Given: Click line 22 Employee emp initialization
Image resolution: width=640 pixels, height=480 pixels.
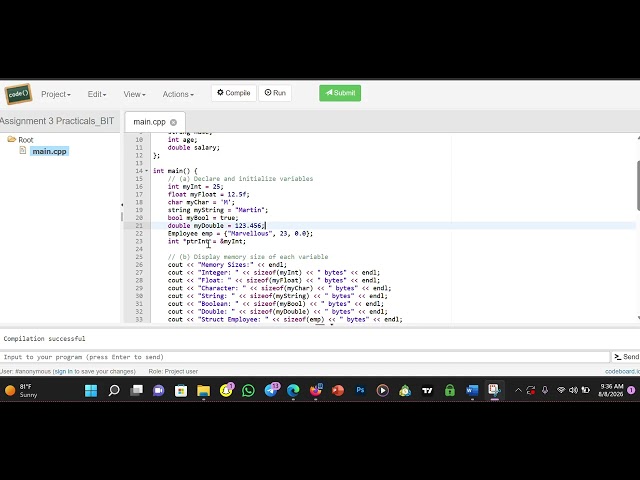Looking at the screenshot, I should click(x=240, y=234).
